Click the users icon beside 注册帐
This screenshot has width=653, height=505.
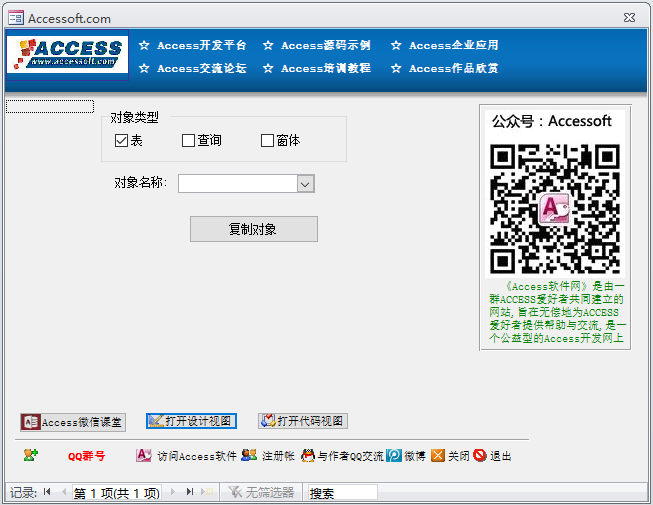[x=249, y=455]
